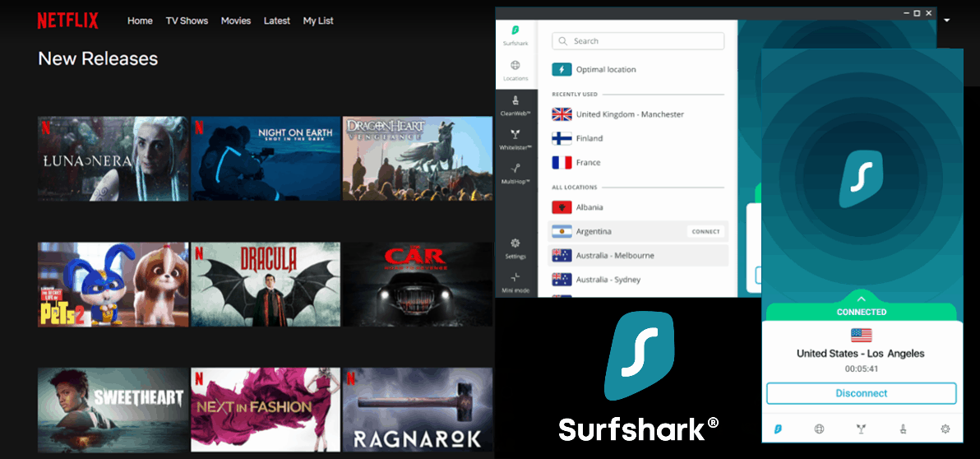Maximize the Surfshark main window
This screenshot has width=980, height=459.
pos(916,12)
